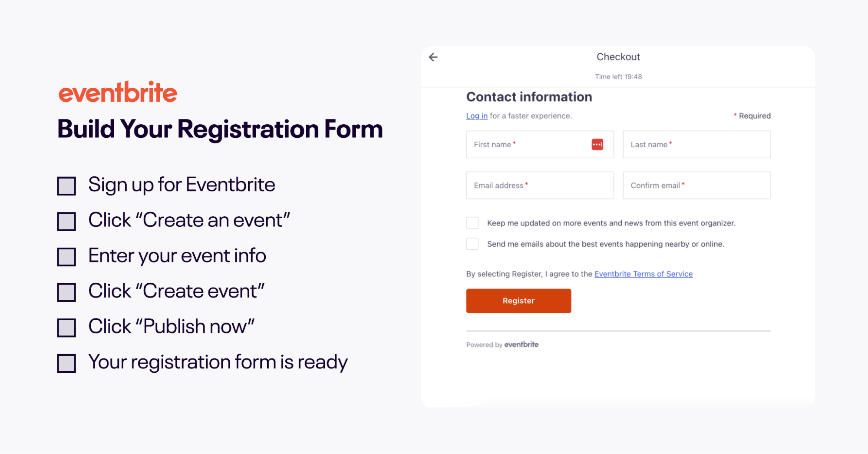
Task: Tick the 'Click "Create event"' checkbox
Action: point(66,292)
